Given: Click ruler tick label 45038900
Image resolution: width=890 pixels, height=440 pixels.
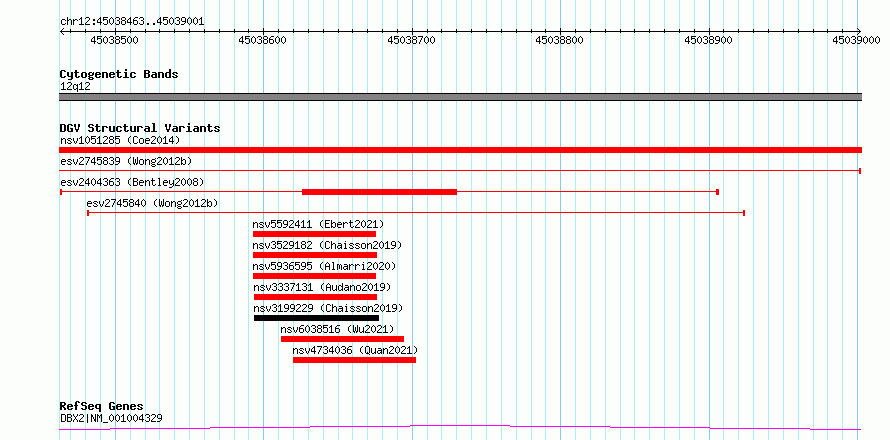Looking at the screenshot, I should pos(708,40).
